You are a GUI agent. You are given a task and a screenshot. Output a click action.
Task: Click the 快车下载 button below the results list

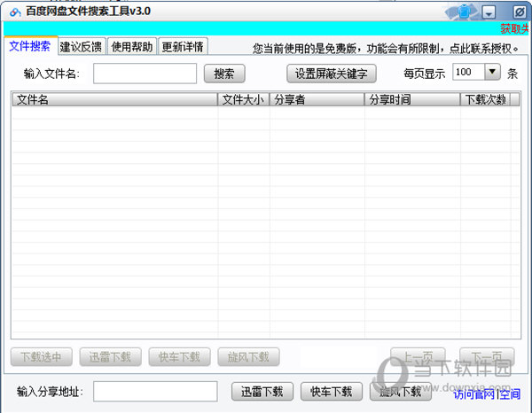pos(179,357)
